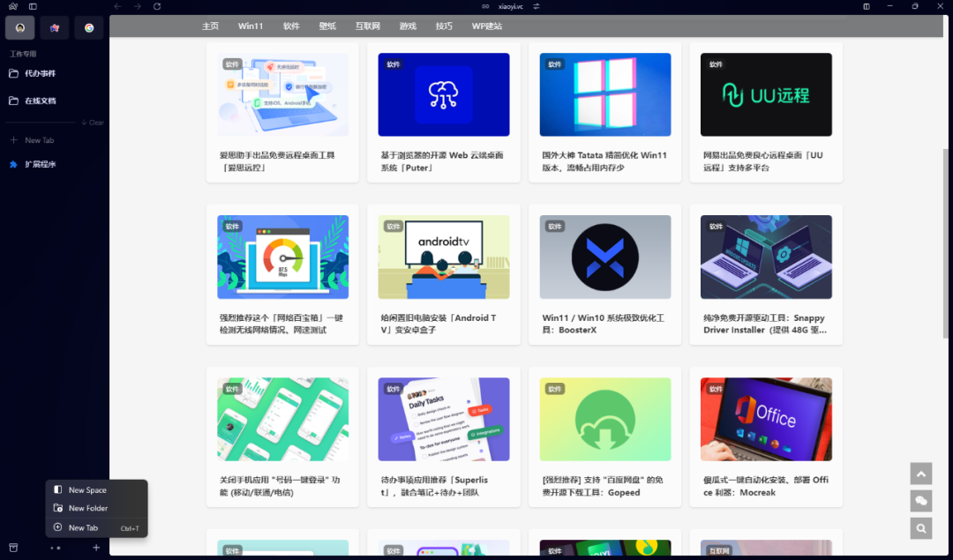953x560 pixels.
Task: Open the 壁纸 navigation item
Action: point(327,26)
